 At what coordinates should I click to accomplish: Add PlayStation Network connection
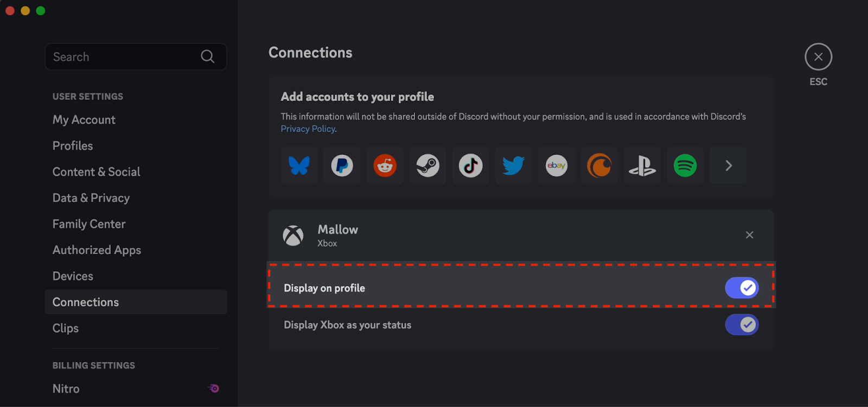[642, 166]
